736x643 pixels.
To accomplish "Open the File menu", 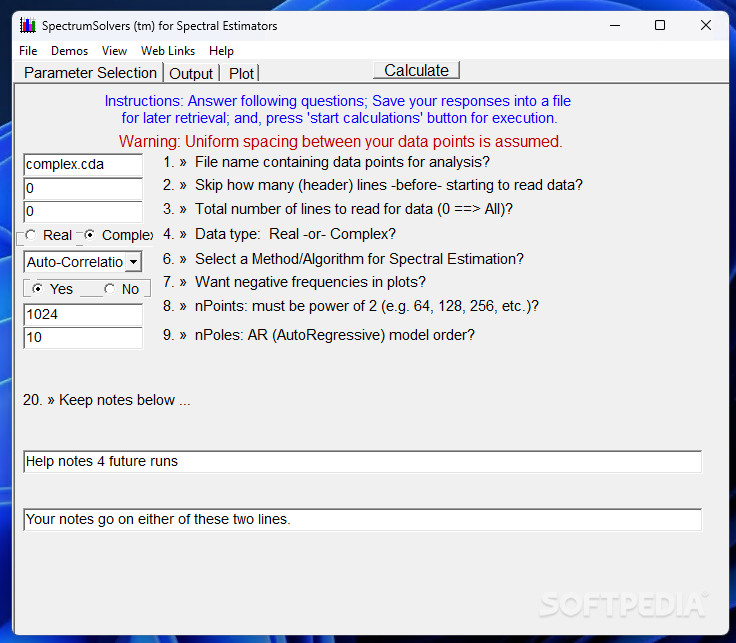I will 28,51.
